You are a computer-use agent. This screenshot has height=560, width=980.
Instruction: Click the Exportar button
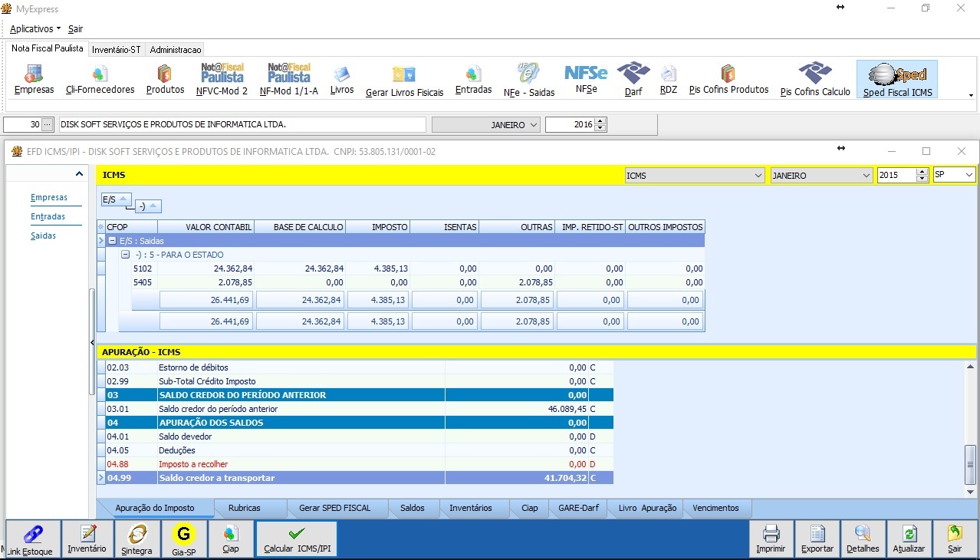pos(817,539)
